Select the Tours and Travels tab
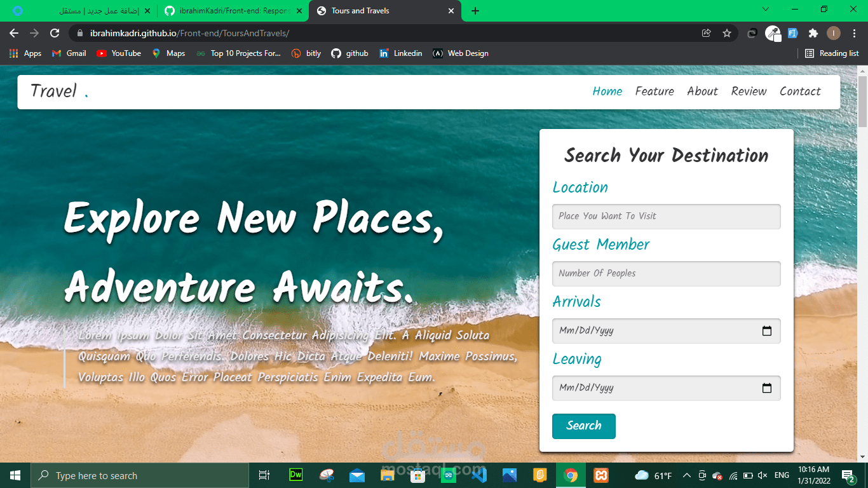The image size is (868, 488). (x=385, y=11)
